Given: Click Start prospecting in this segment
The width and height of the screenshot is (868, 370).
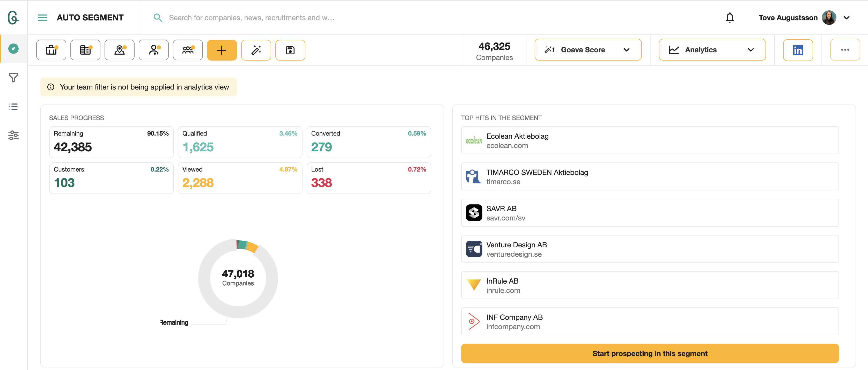Looking at the screenshot, I should tap(649, 353).
